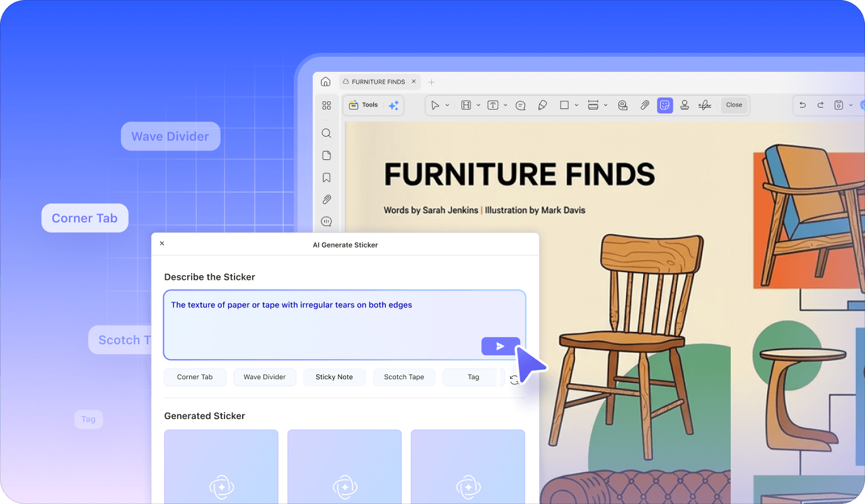Open the four-squares grid icon in left sidebar

pyautogui.click(x=327, y=106)
